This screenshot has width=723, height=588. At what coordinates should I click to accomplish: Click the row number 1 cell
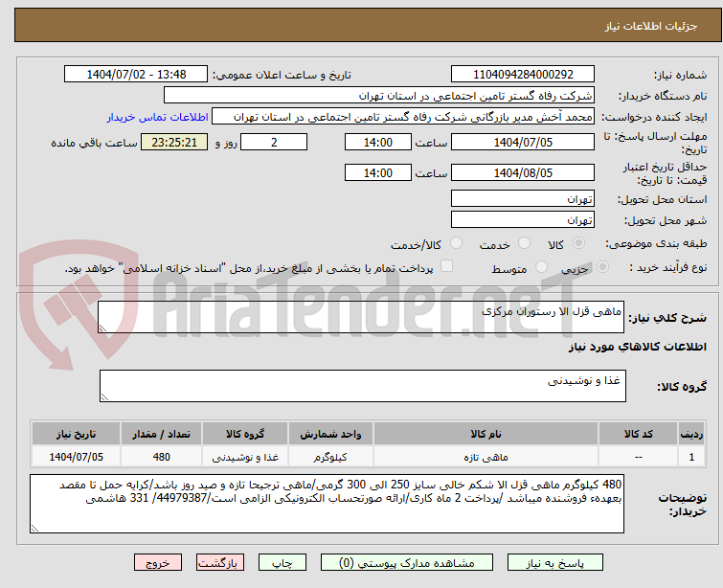coord(691,457)
